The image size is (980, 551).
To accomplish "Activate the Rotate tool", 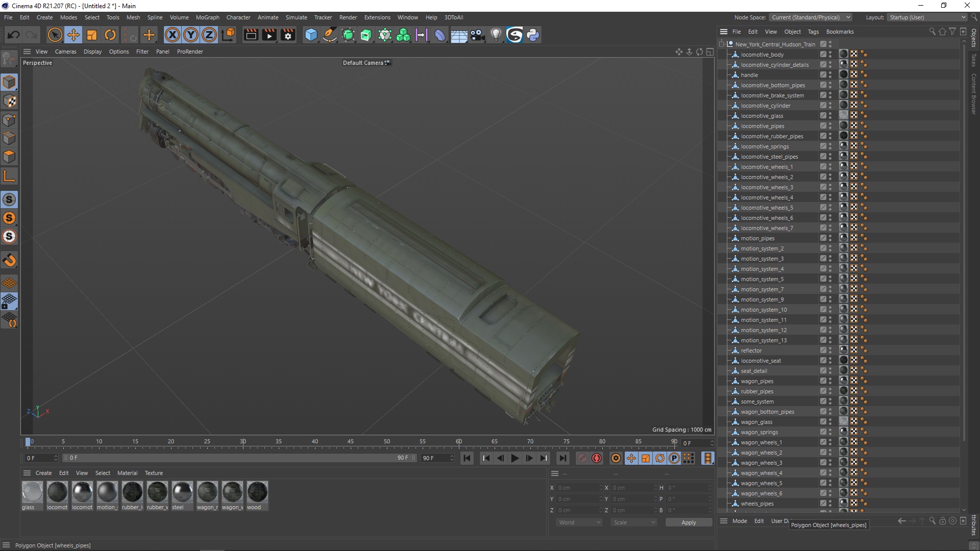I will point(110,35).
